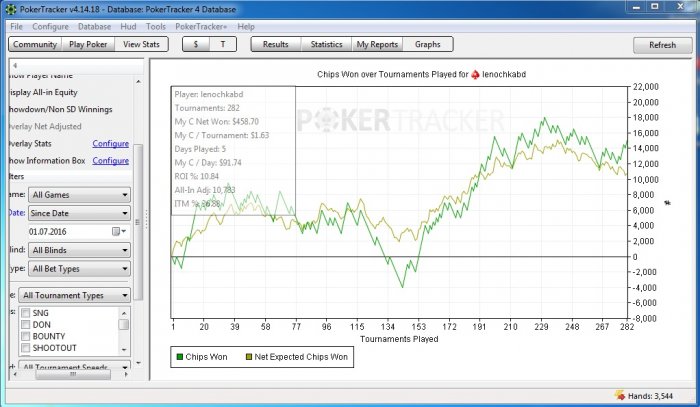Click the 'Hands: 3,544' status text

point(650,396)
